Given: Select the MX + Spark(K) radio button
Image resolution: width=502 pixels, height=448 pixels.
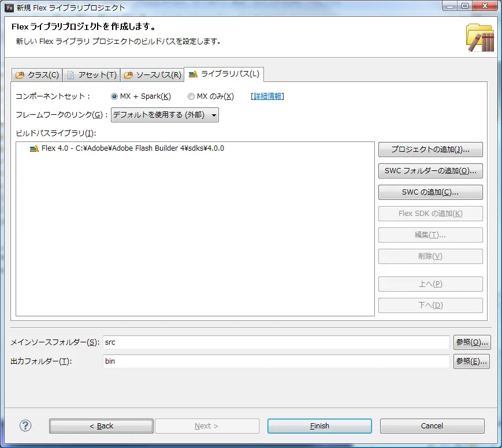Looking at the screenshot, I should (114, 96).
